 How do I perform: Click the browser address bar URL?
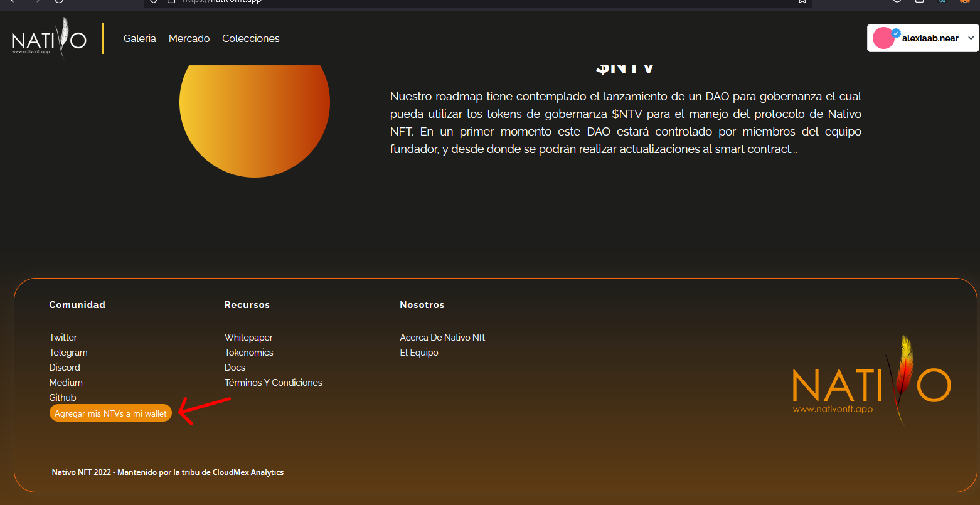(221, 1)
